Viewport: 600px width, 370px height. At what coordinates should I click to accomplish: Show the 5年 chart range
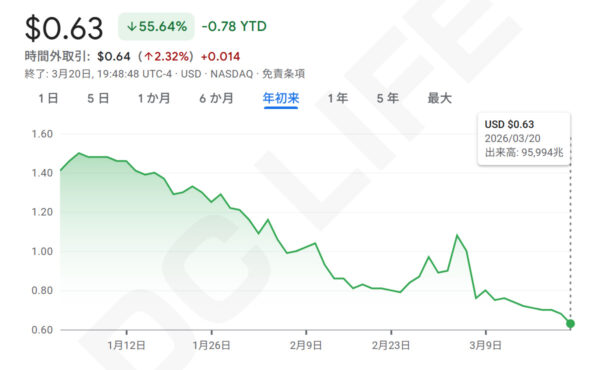point(388,98)
